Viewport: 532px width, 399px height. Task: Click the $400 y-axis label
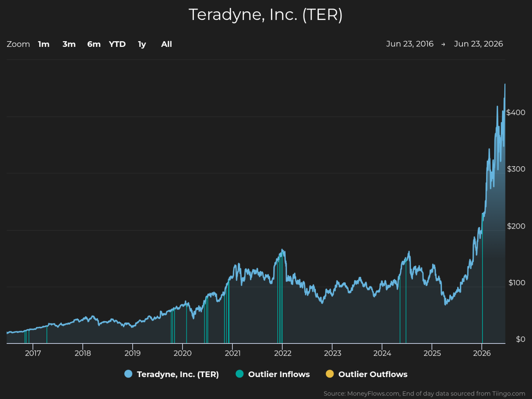pyautogui.click(x=516, y=112)
